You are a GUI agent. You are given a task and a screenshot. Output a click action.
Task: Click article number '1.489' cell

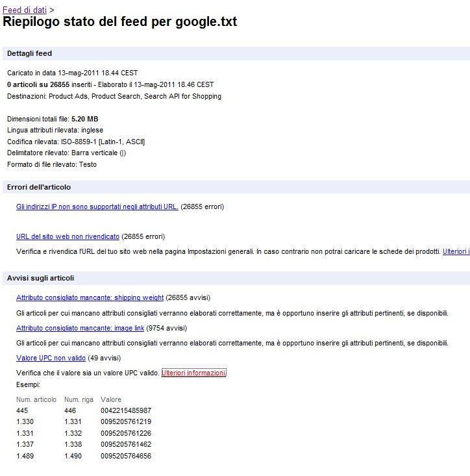click(25, 456)
